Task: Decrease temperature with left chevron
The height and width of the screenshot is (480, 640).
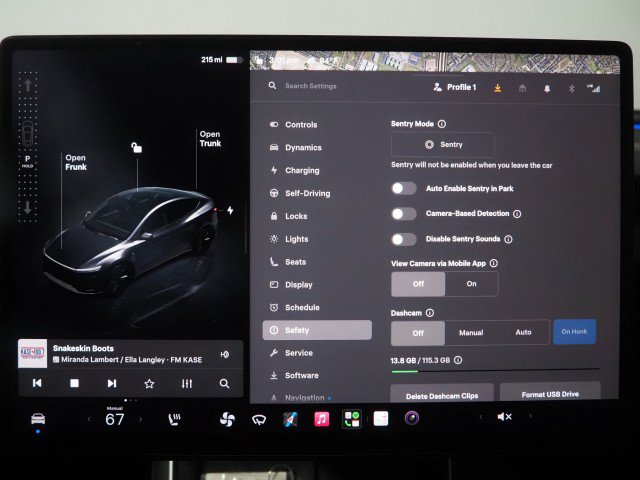Action: [x=89, y=419]
